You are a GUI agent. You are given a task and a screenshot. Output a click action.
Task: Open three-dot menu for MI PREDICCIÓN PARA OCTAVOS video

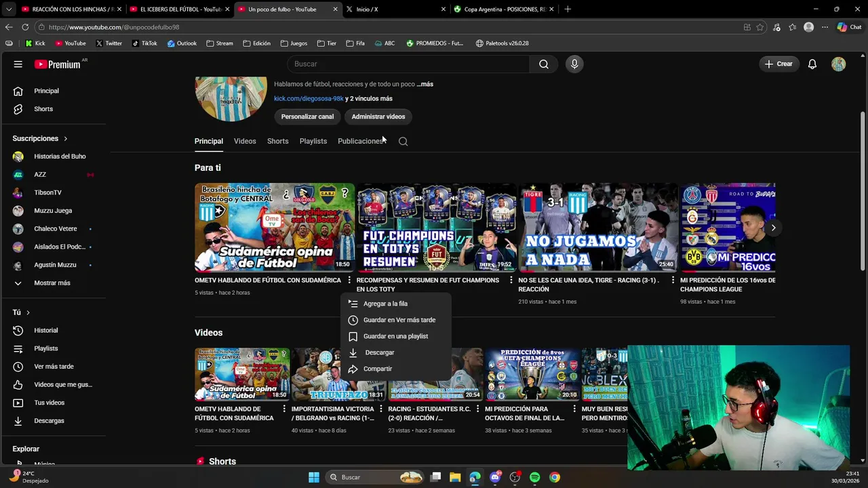574,409
